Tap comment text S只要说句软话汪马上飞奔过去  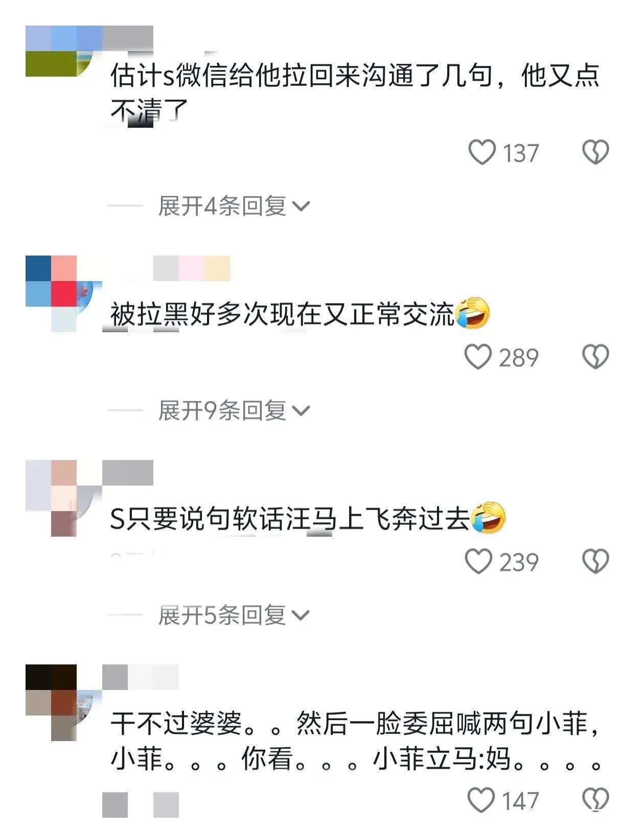coord(290,518)
